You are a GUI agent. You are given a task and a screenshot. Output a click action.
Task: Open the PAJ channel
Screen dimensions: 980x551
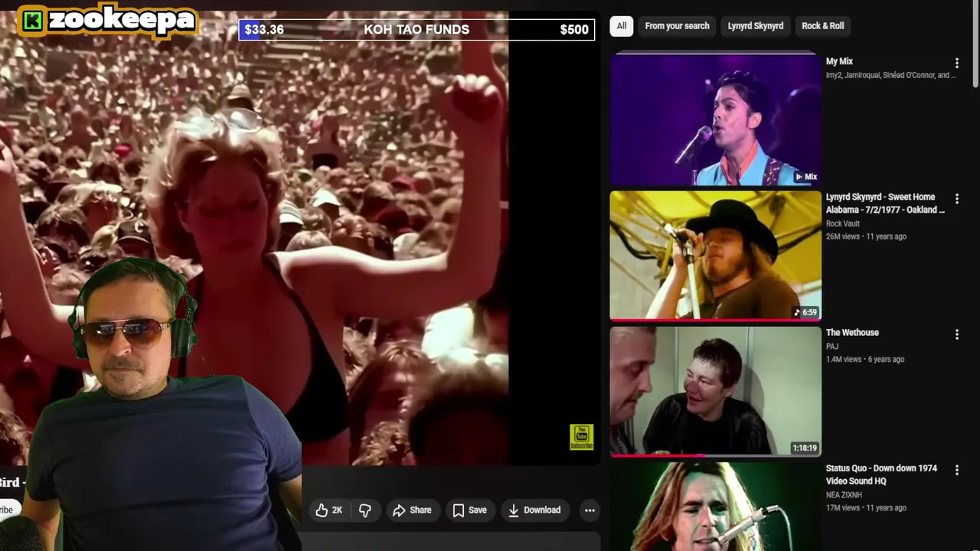coord(832,347)
